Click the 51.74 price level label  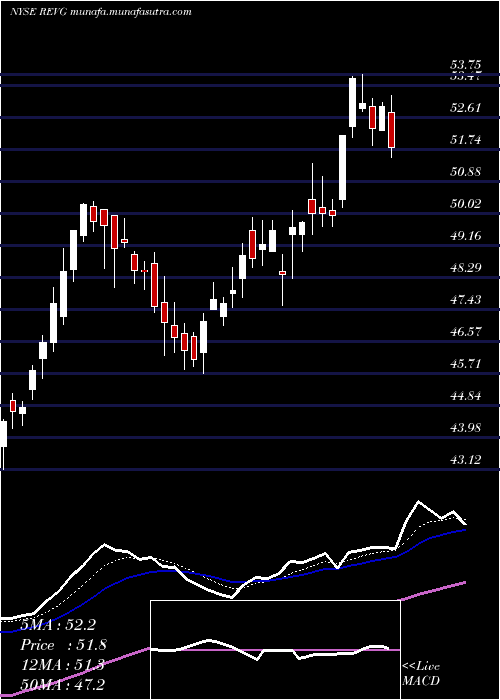467,140
